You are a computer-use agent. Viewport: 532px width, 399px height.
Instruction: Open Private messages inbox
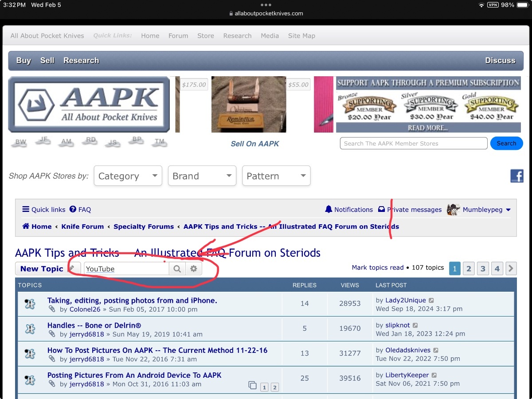(x=410, y=210)
